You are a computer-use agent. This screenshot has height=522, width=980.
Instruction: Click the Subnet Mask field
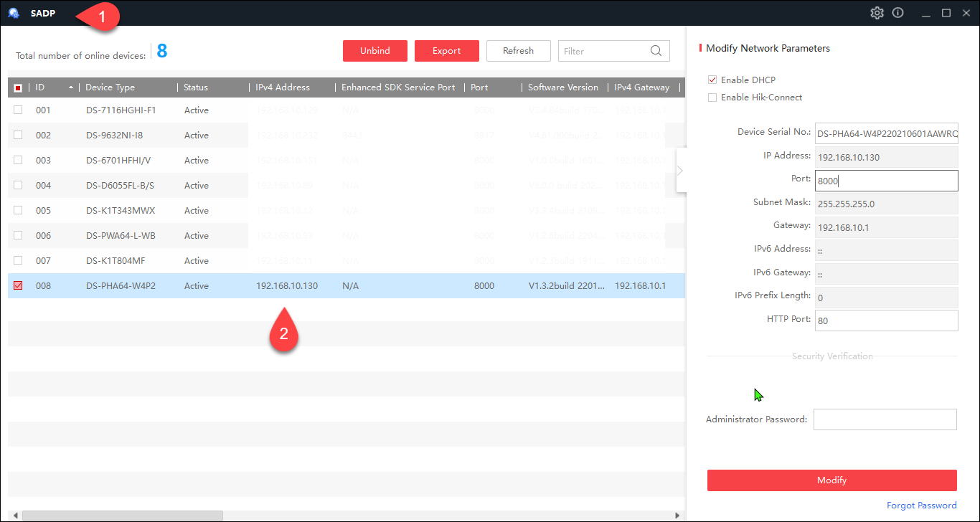(x=887, y=204)
